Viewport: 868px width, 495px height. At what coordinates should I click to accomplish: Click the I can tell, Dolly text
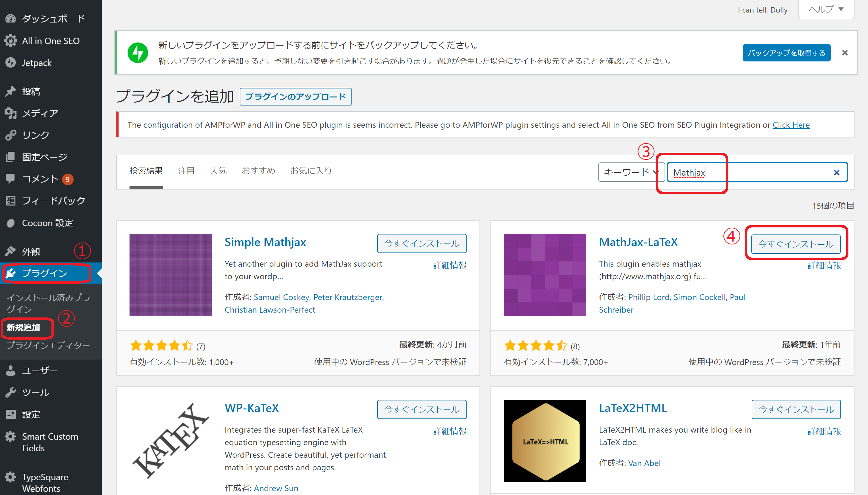point(762,10)
